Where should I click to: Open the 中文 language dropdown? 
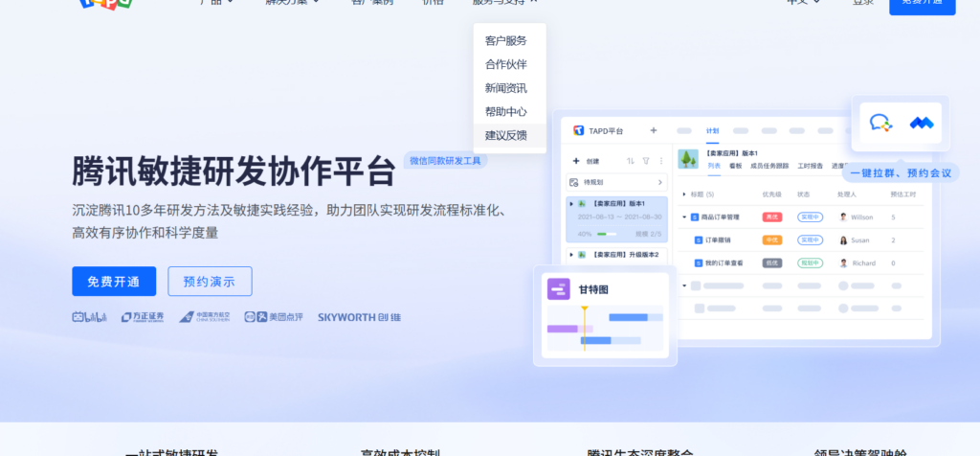coord(803,2)
